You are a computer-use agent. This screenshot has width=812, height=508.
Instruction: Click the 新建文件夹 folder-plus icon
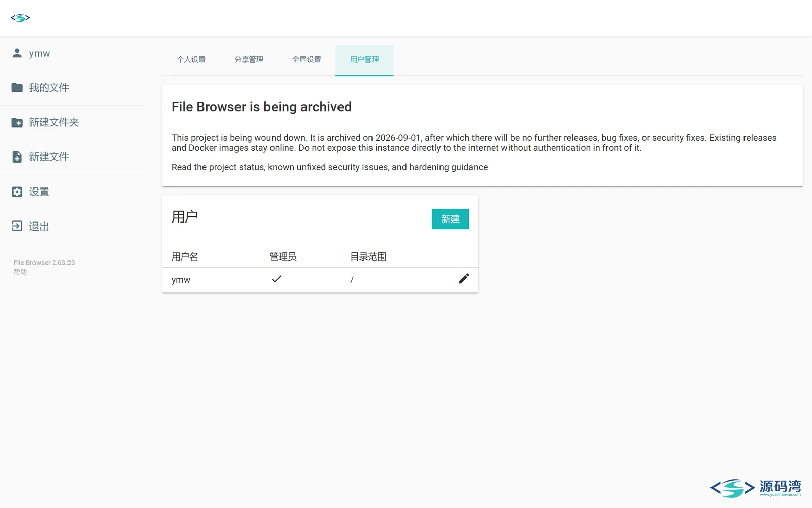point(17,122)
